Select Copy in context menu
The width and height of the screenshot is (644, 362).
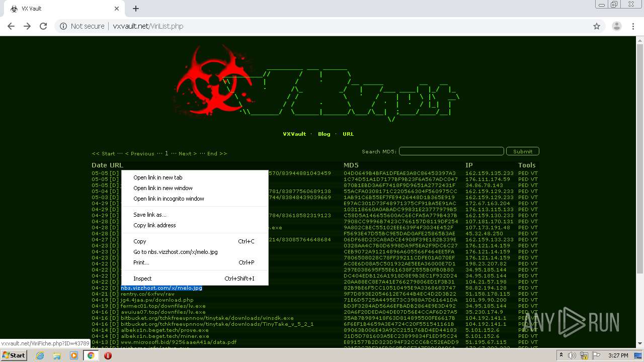(195, 241)
